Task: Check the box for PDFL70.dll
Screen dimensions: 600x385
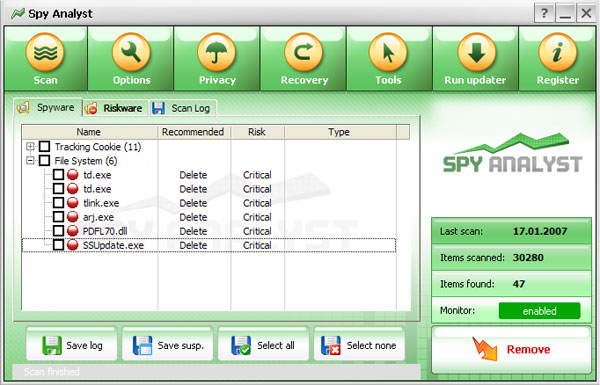Action: [58, 231]
